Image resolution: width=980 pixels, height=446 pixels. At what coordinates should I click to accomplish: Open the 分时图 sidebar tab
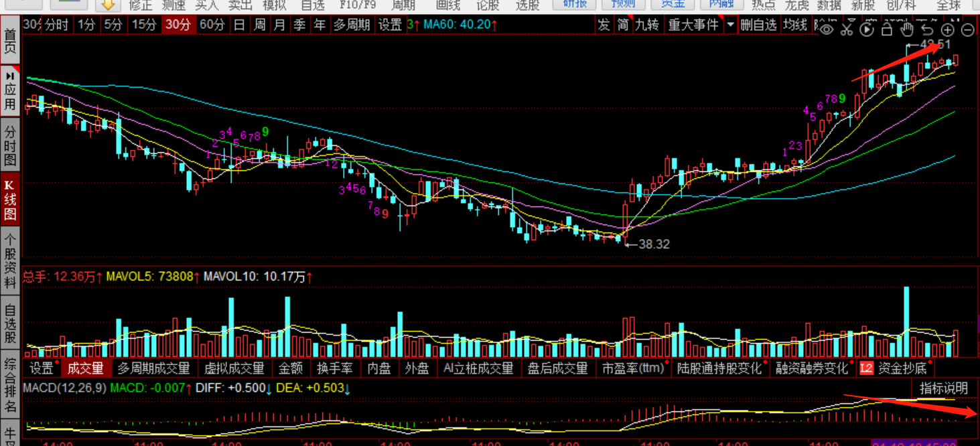point(10,145)
